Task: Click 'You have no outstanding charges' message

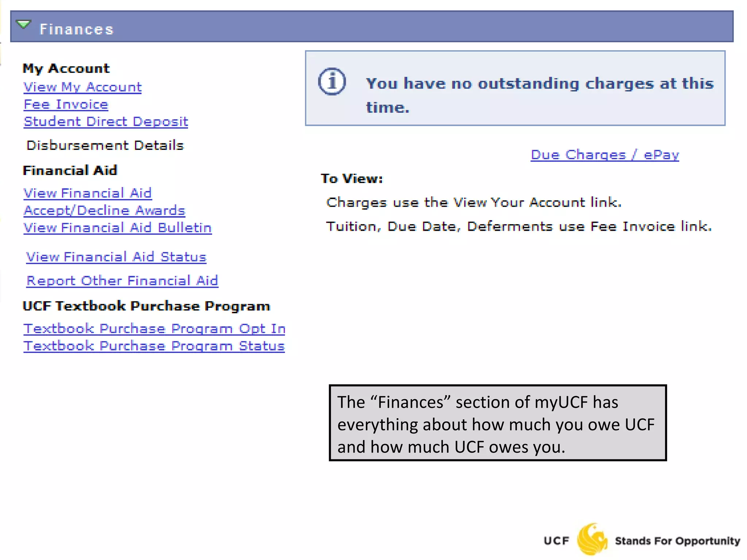Action: click(x=540, y=95)
